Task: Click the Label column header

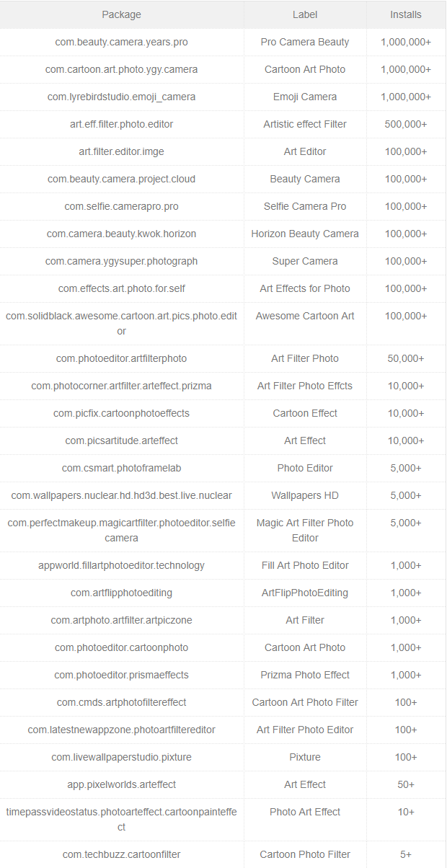Action: point(305,14)
